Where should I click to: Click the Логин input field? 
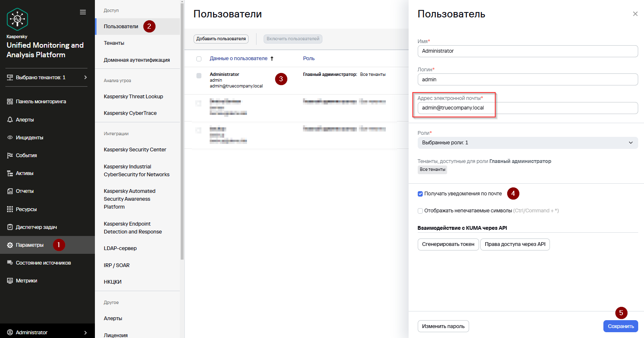[x=528, y=80]
